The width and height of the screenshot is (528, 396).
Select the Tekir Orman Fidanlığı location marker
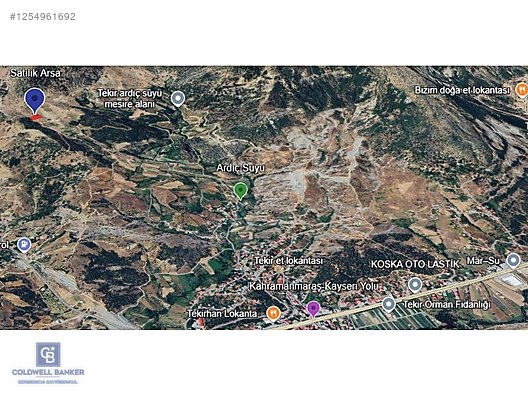coord(388,304)
